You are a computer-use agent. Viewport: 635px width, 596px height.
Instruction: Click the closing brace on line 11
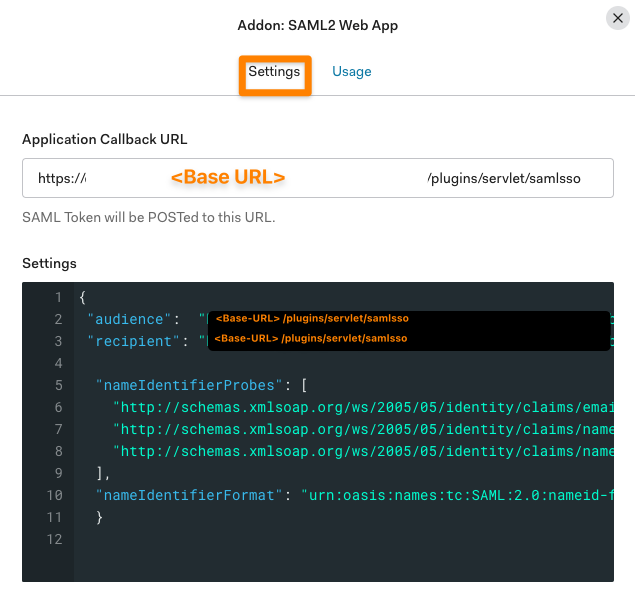[99, 517]
